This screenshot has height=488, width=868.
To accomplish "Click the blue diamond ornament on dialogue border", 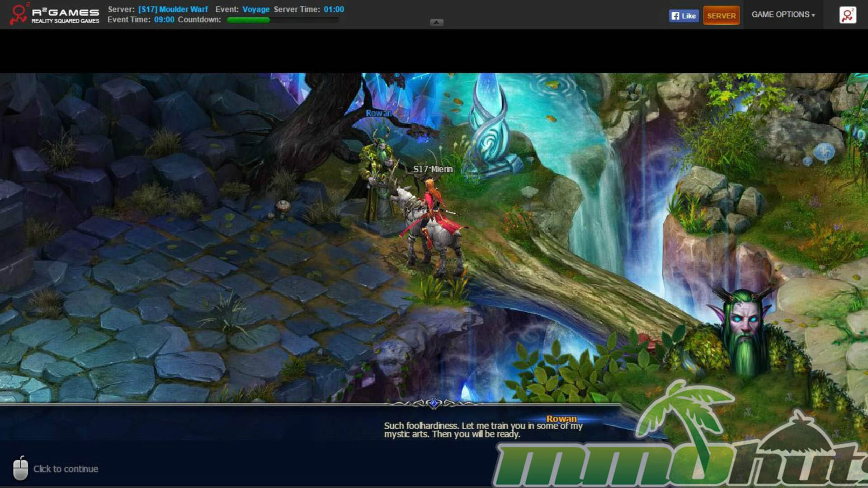I will click(434, 403).
